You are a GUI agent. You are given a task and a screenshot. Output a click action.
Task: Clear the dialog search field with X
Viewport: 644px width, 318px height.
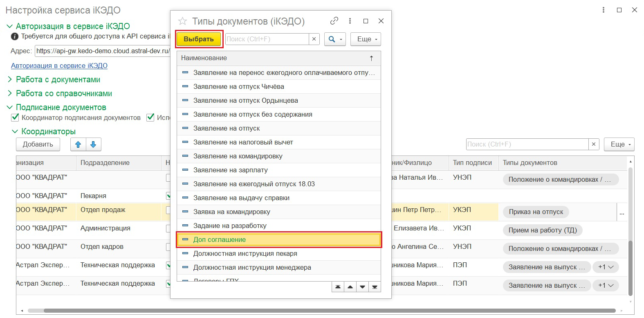(x=314, y=39)
